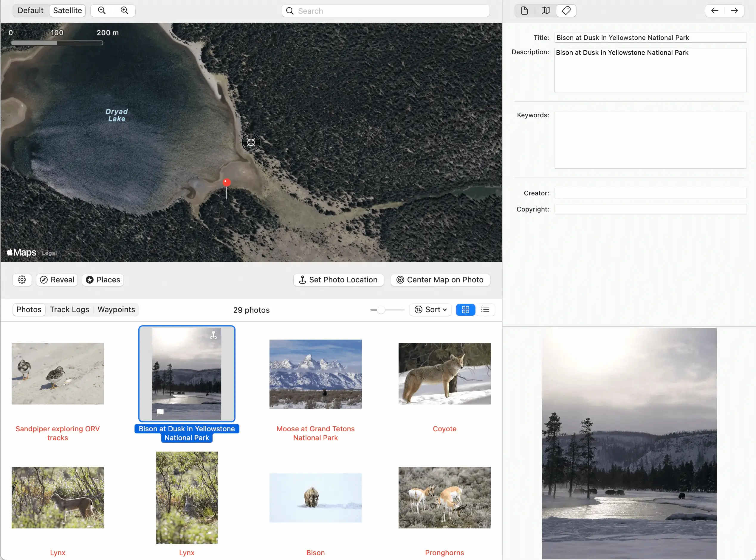Go to previous photo with left arrow
The width and height of the screenshot is (756, 560).
coord(715,10)
